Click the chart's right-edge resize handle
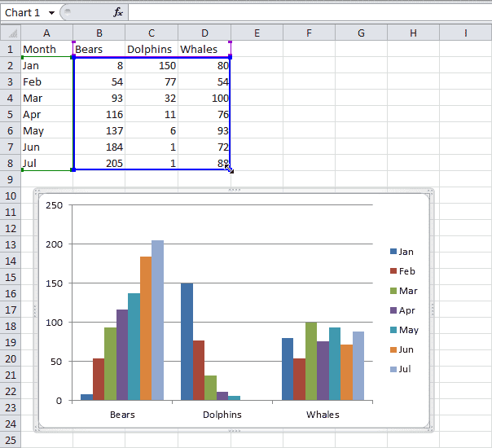This screenshot has height=448, width=492. click(432, 310)
